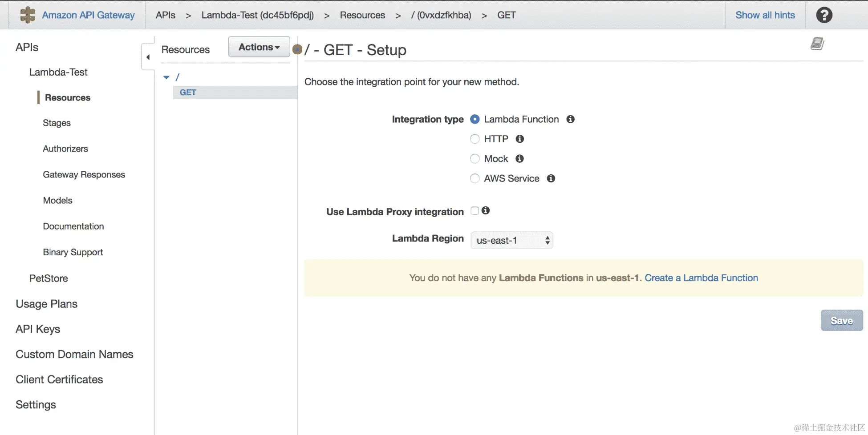
Task: Collapse the left navigation panel arrow
Action: (148, 57)
